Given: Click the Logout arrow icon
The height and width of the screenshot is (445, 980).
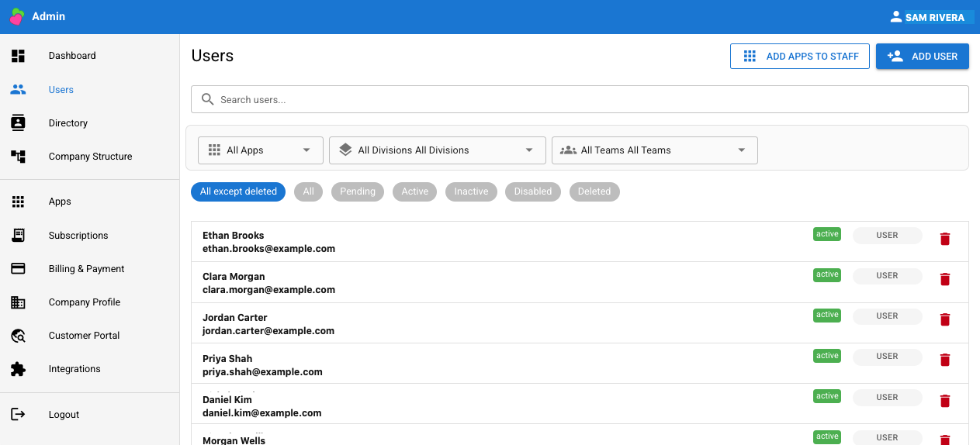Looking at the screenshot, I should pos(18,415).
